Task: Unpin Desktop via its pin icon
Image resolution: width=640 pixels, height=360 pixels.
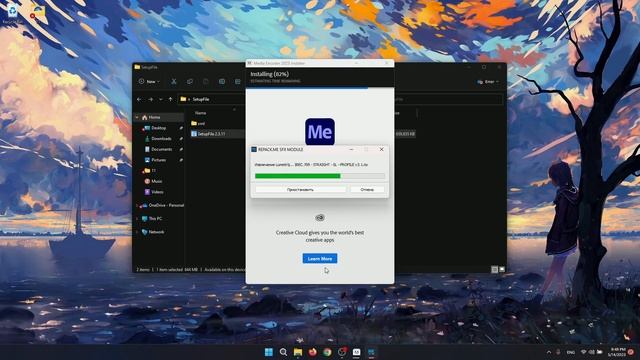Action: (181, 128)
